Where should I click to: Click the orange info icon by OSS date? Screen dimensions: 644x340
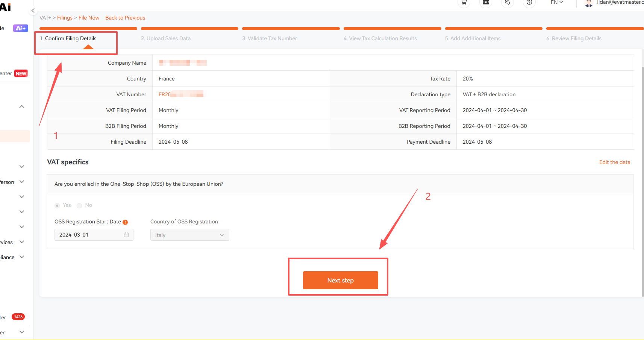(x=125, y=222)
